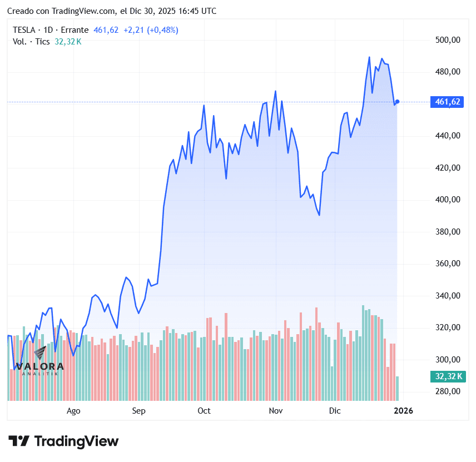This screenshot has height=462, width=476.
Task: Click the TradingView wordmark text
Action: pyautogui.click(x=77, y=441)
